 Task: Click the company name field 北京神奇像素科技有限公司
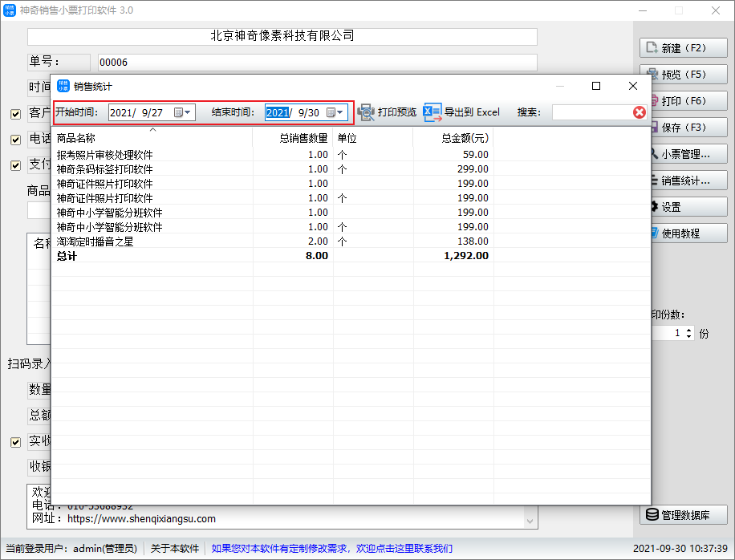(x=282, y=36)
